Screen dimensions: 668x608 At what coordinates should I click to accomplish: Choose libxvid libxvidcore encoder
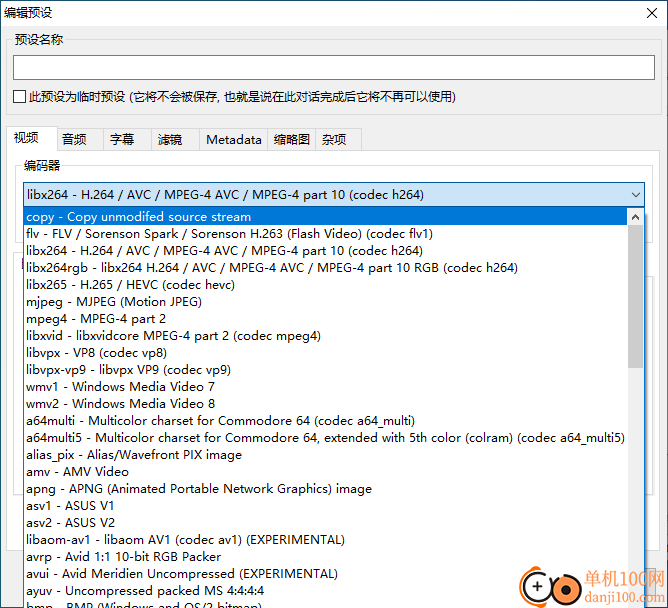325,336
